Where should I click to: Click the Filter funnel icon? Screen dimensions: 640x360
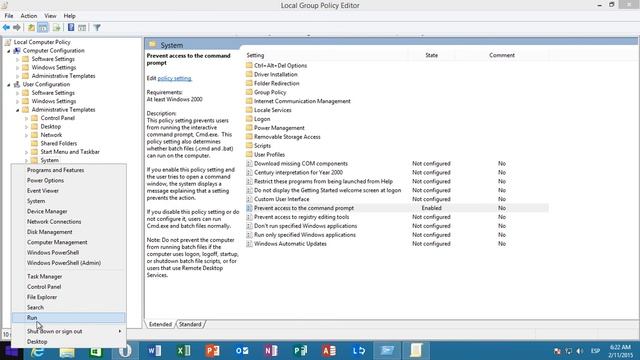click(x=97, y=28)
